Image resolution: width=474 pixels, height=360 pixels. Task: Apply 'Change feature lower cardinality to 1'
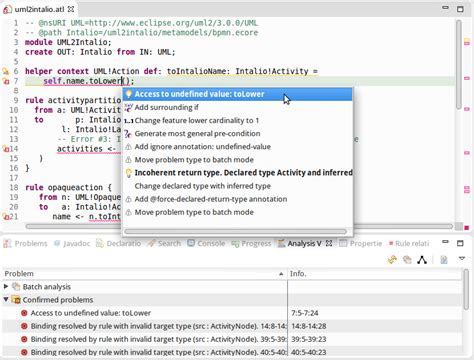coord(237,120)
